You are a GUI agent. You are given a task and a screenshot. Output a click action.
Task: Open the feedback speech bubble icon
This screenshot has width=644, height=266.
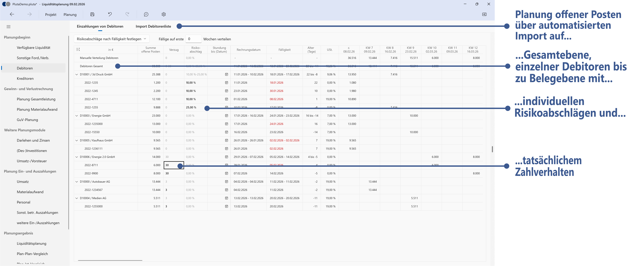click(x=146, y=14)
